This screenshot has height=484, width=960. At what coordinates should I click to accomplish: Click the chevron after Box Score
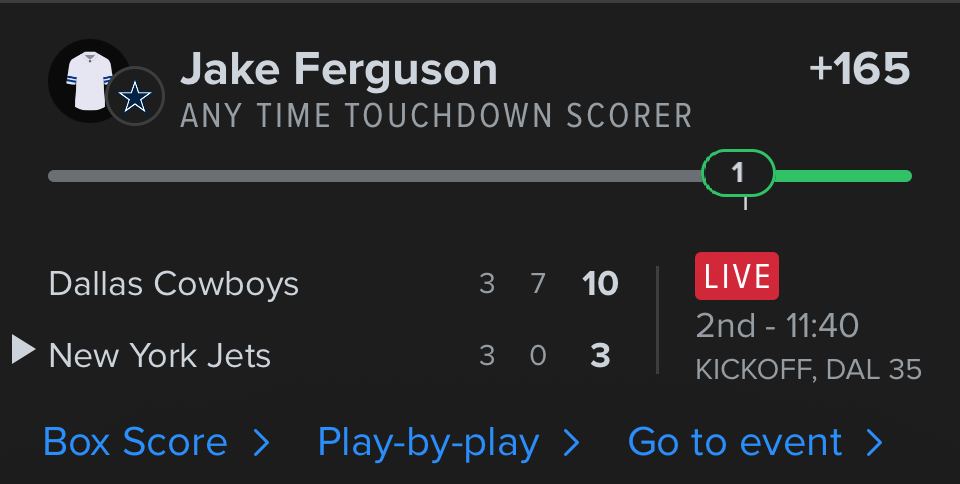[x=261, y=443]
